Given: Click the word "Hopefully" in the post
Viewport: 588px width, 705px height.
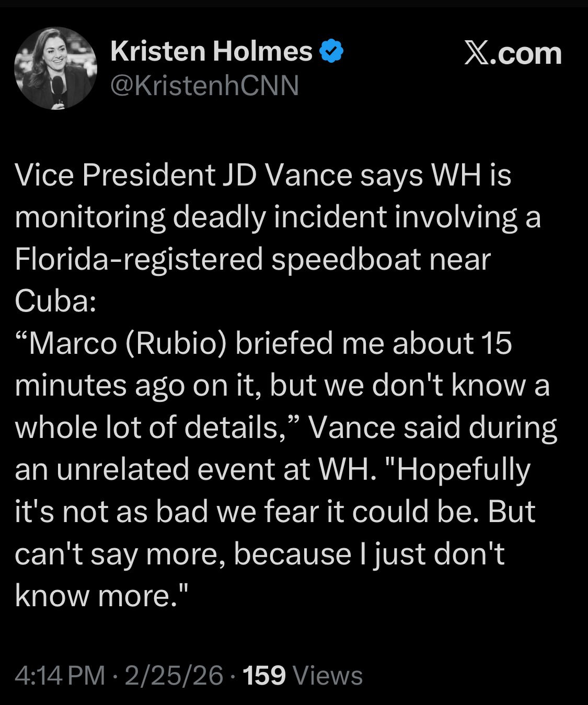Looking at the screenshot, I should 464,469.
